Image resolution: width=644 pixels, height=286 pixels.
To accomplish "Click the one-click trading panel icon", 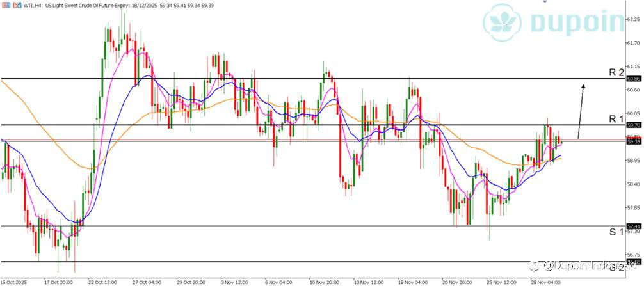I will (17, 6).
